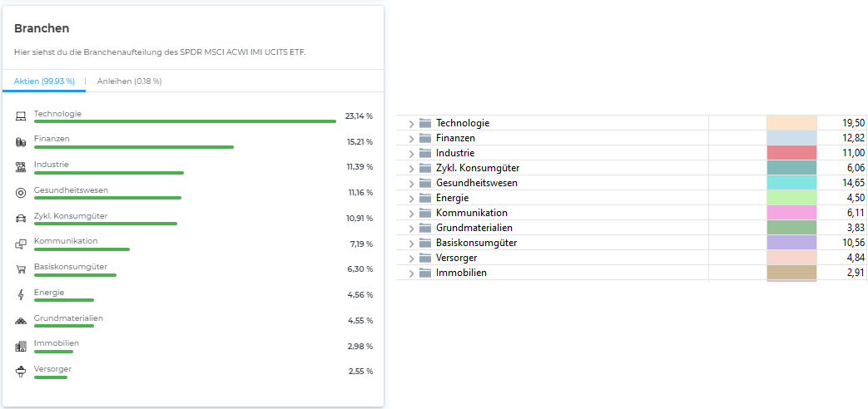868x409 pixels.
Task: Click the building icon beside Immobilien
Action: tap(21, 347)
